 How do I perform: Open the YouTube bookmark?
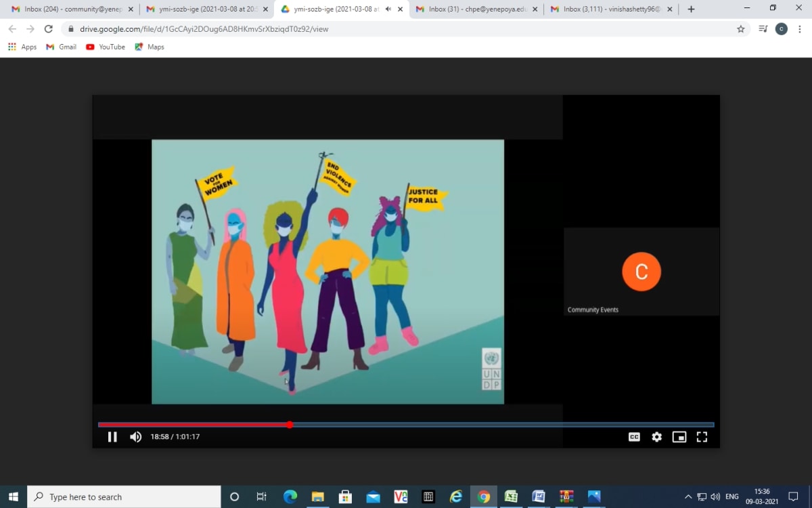106,47
